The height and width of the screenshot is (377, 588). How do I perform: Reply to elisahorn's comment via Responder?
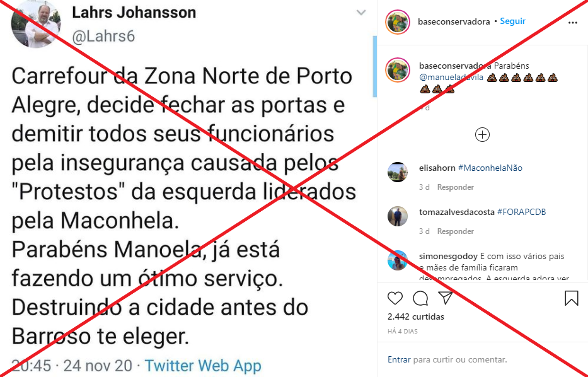[456, 187]
